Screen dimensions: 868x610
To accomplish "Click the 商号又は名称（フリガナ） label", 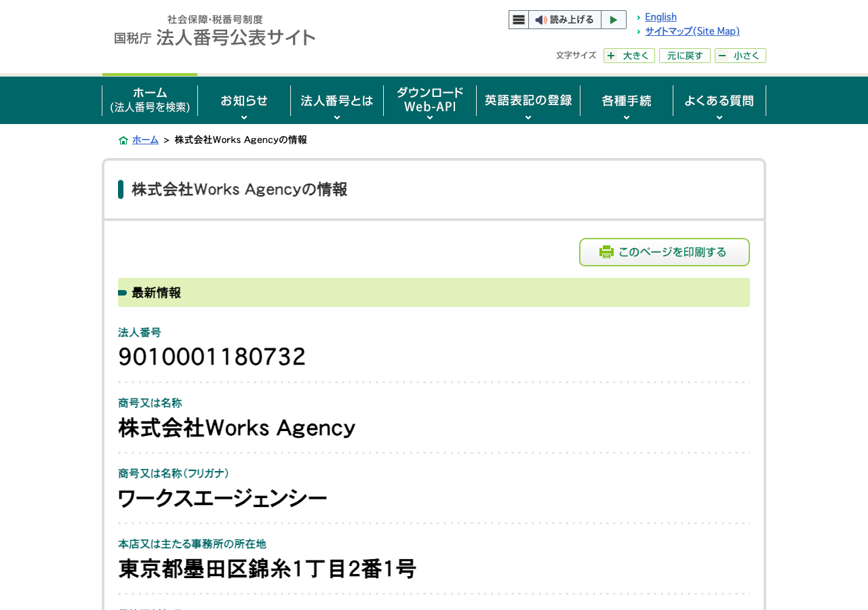I will coord(174,473).
